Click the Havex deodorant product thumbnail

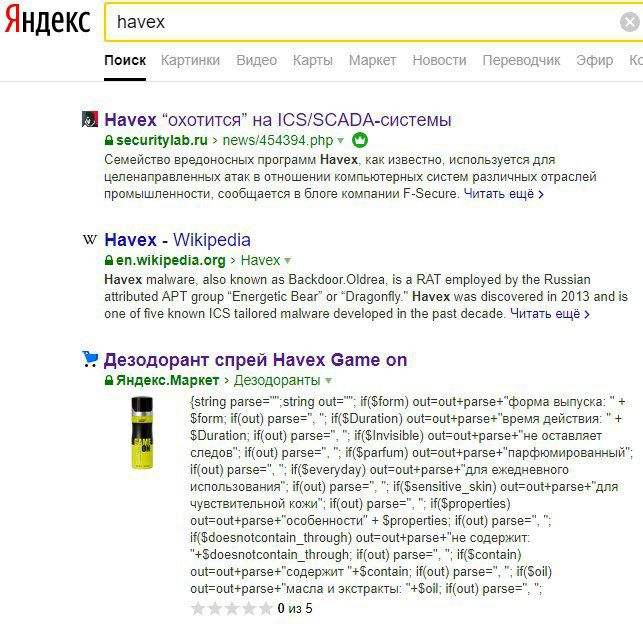(x=142, y=433)
